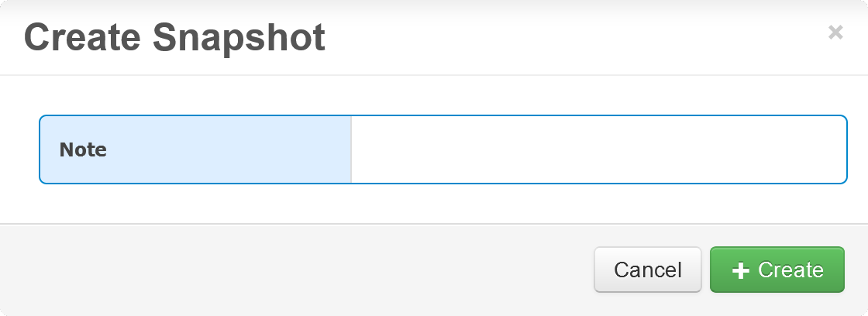Click inside the white Note input area
The image size is (868, 316).
[598, 149]
